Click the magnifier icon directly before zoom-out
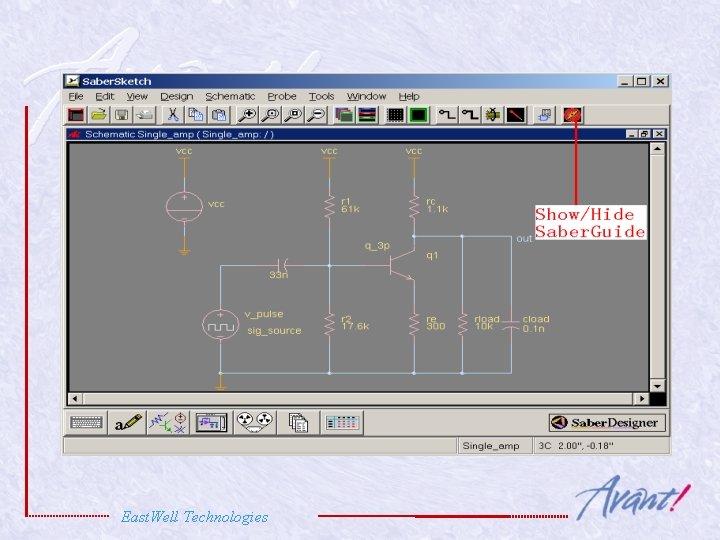The image size is (720, 540). [x=293, y=115]
